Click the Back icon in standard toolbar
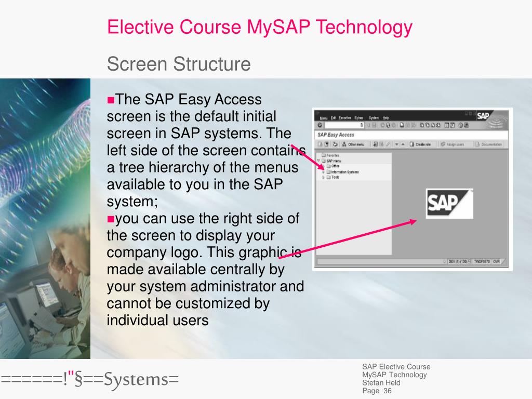Viewport: 532px width, 399px height. 382,125
